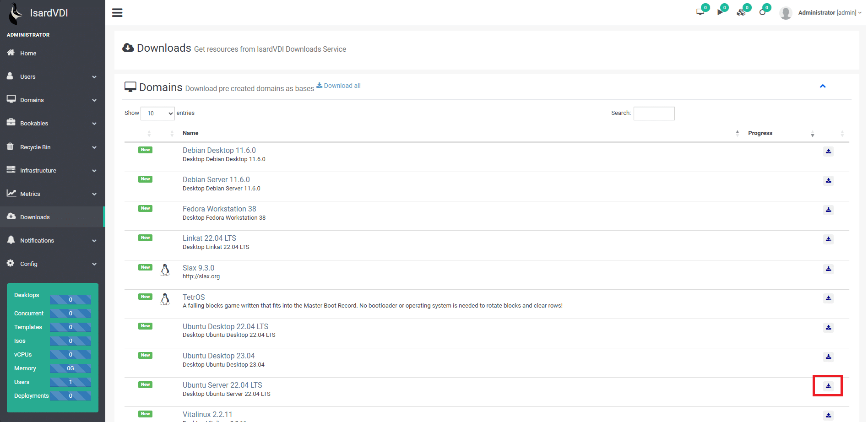The image size is (868, 422).
Task: Click the desktops counter icon in top bar
Action: pos(700,12)
